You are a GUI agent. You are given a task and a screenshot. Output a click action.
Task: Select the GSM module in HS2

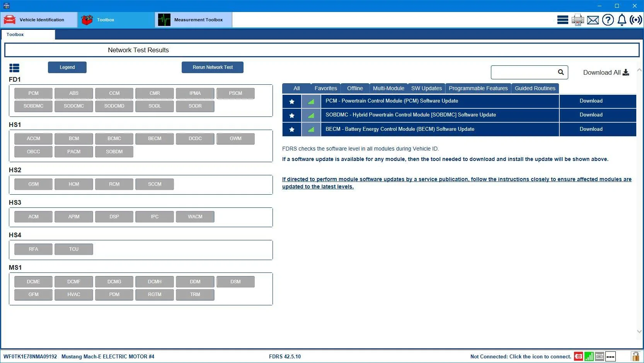pos(33,184)
